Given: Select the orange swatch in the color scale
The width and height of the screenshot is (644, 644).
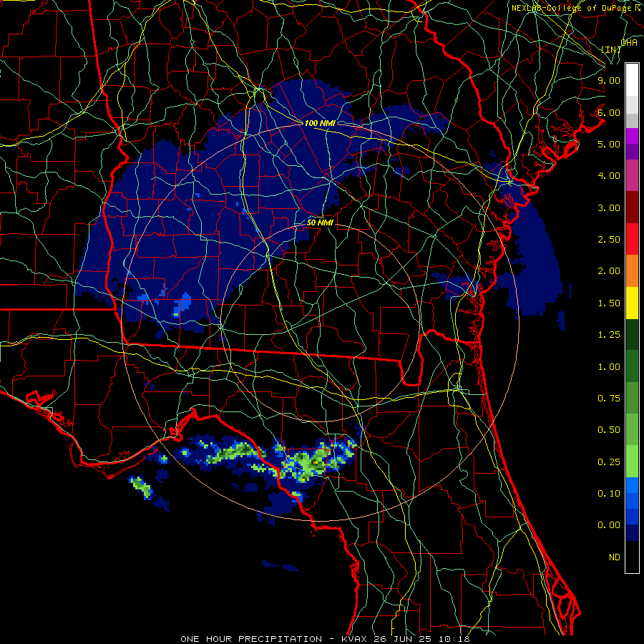Looking at the screenshot, I should point(632,271).
